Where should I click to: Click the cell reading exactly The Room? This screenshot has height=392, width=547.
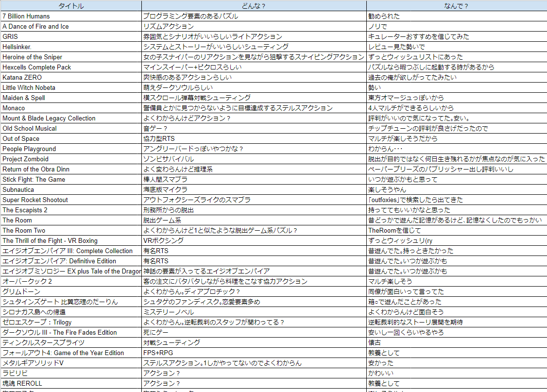(71, 220)
